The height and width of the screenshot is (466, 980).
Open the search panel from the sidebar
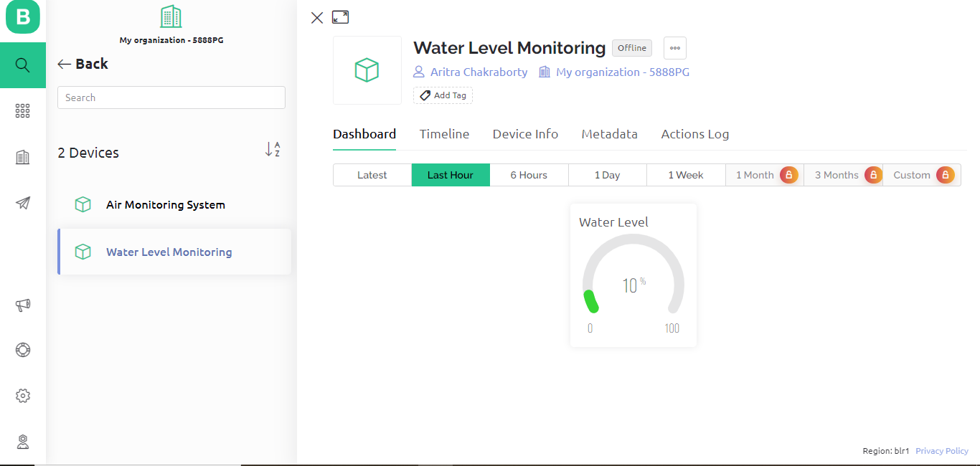(x=22, y=65)
